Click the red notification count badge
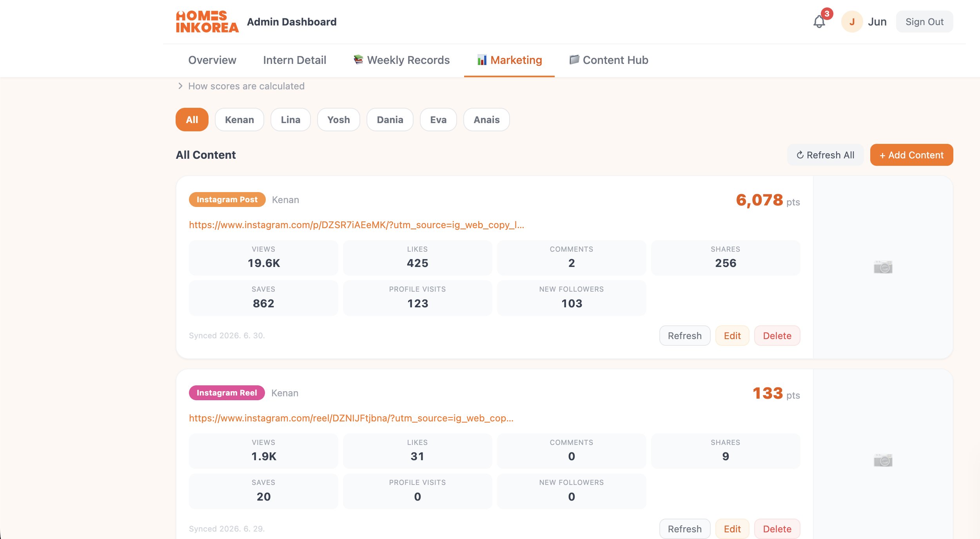The width and height of the screenshot is (980, 539). [827, 14]
